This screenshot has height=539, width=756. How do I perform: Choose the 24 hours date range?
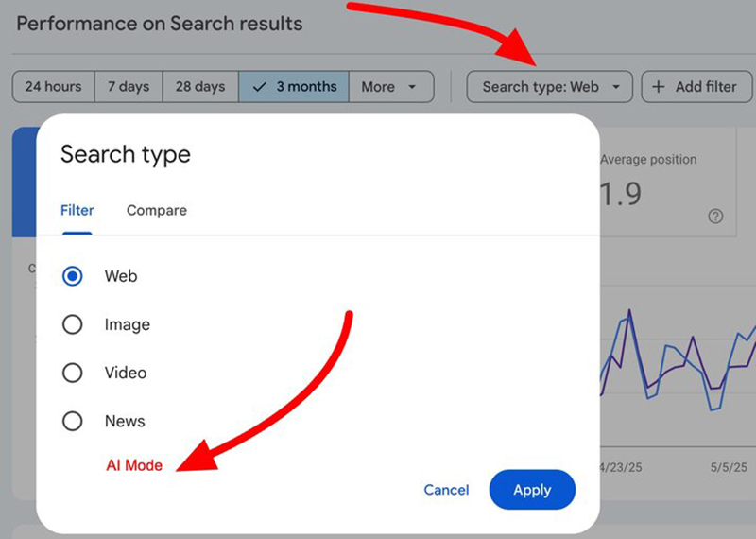(x=53, y=87)
